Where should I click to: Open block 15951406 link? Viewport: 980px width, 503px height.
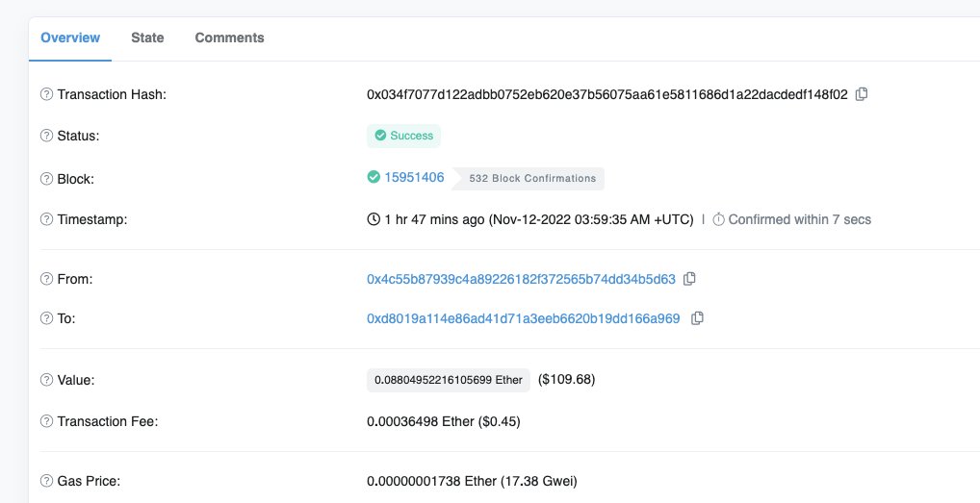[x=414, y=177]
